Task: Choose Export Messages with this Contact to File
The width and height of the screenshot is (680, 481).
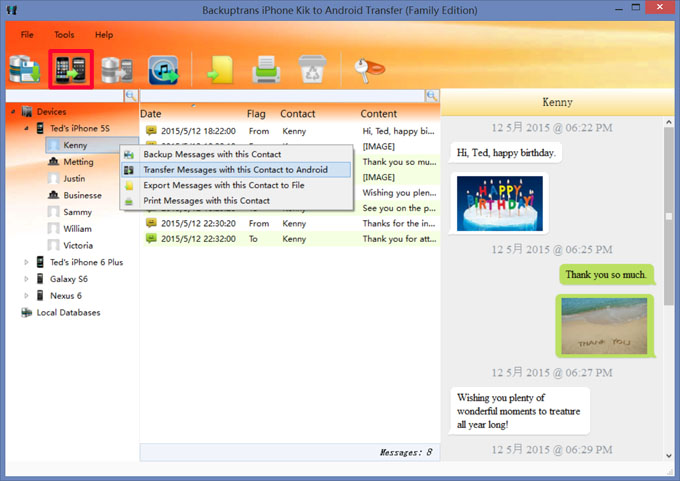Action: point(236,185)
